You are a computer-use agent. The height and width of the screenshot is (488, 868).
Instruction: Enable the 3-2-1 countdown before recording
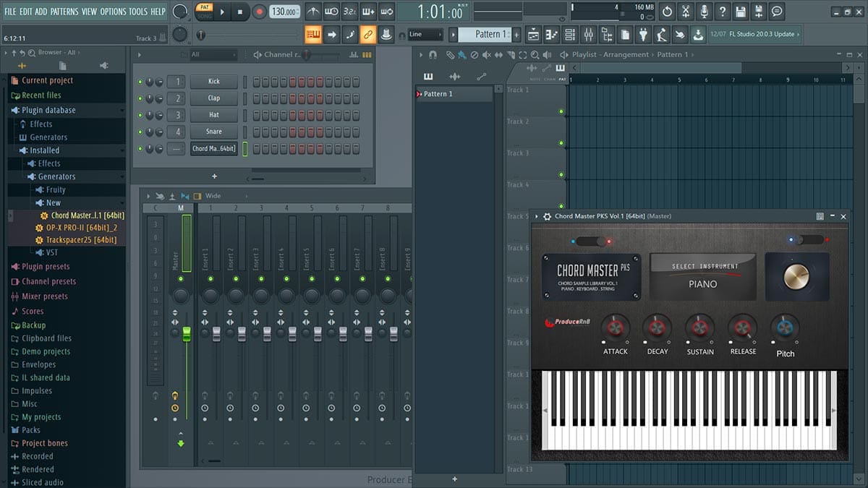(x=349, y=12)
